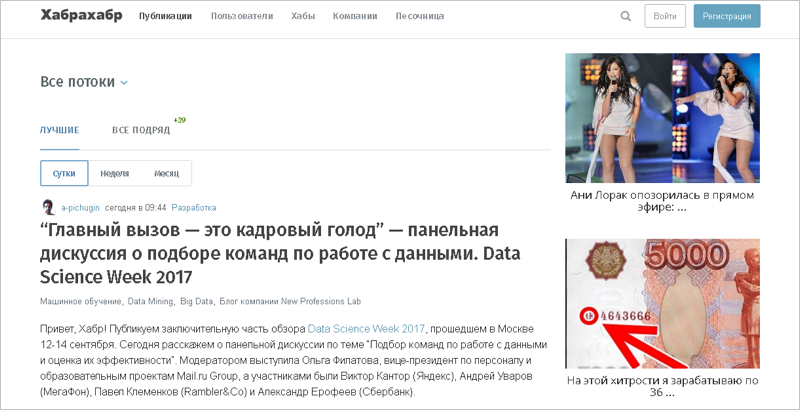Select the Лучшие tab

pyautogui.click(x=60, y=130)
